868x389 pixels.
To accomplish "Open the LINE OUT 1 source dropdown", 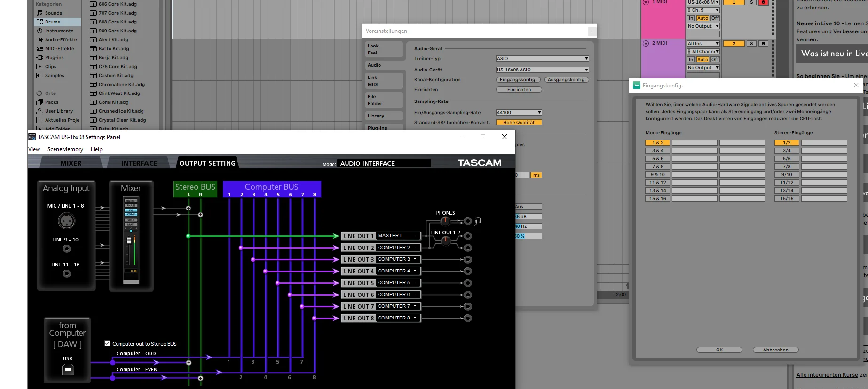I will (x=398, y=236).
